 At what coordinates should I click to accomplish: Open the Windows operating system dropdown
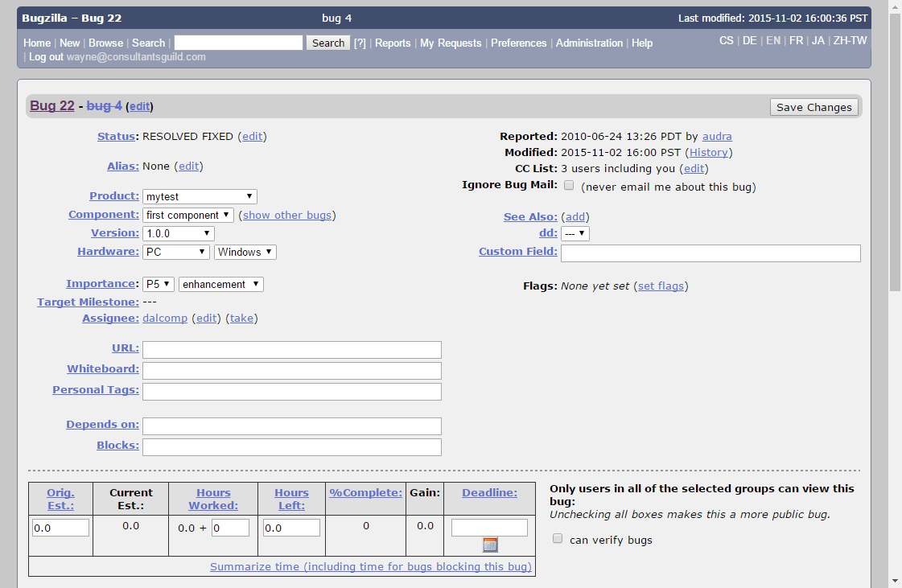(x=245, y=252)
